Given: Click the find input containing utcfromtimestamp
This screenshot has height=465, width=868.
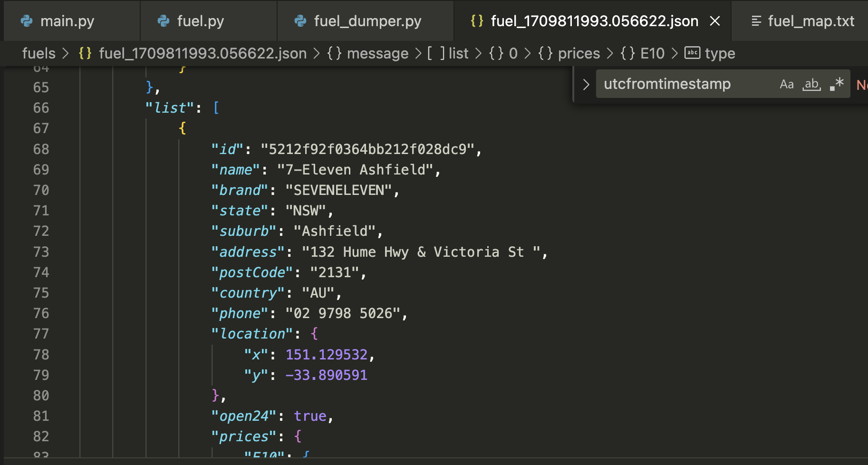Looking at the screenshot, I should point(685,84).
